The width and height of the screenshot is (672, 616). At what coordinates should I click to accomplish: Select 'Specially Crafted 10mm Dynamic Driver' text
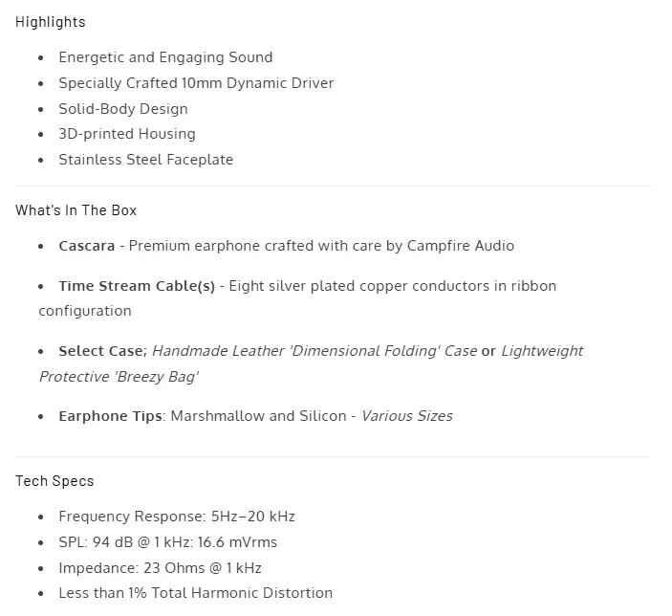click(x=196, y=83)
